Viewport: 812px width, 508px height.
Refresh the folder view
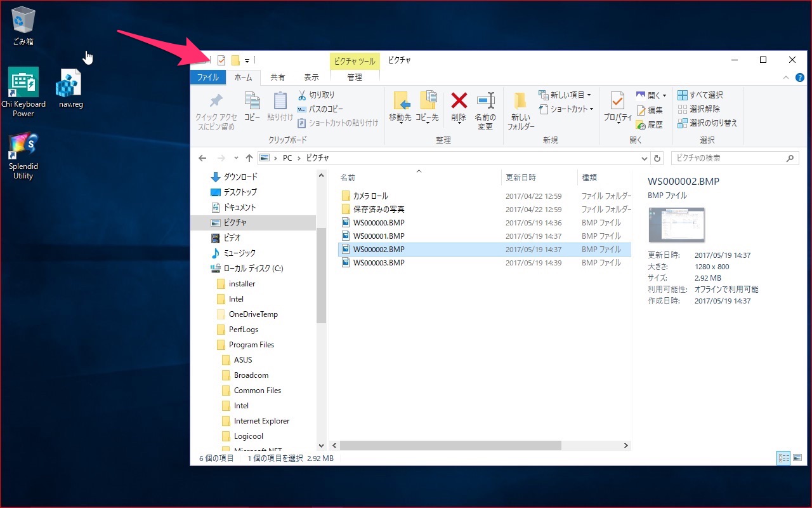pos(657,158)
